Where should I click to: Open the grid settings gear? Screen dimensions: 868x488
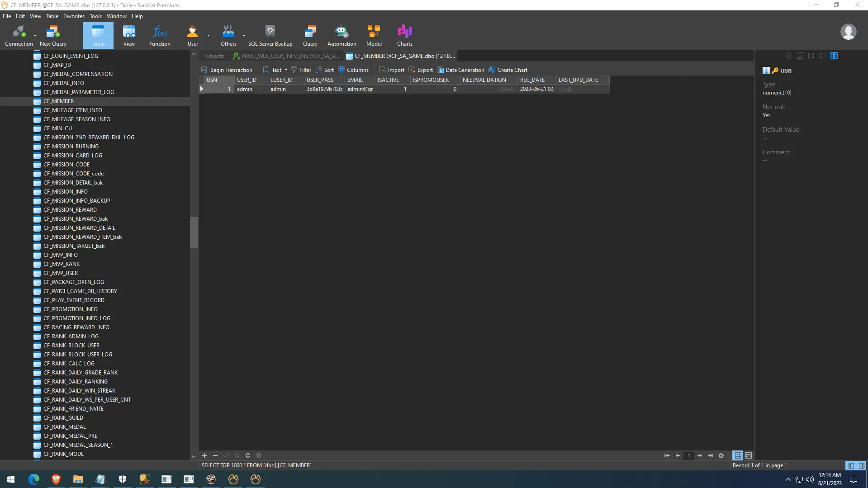tap(721, 455)
